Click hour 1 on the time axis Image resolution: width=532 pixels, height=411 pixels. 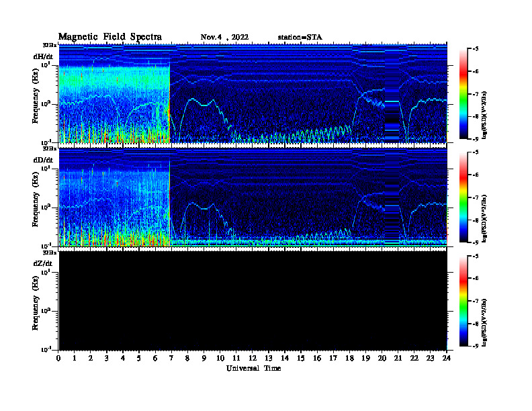point(75,358)
